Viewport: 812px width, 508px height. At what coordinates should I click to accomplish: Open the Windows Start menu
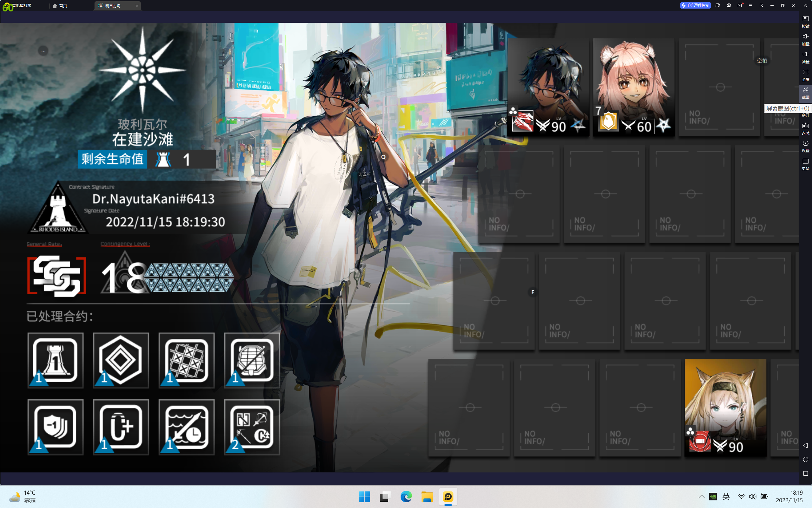click(364, 497)
